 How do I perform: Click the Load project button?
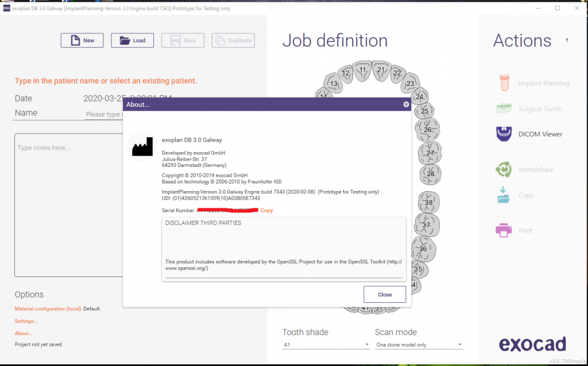pyautogui.click(x=132, y=40)
